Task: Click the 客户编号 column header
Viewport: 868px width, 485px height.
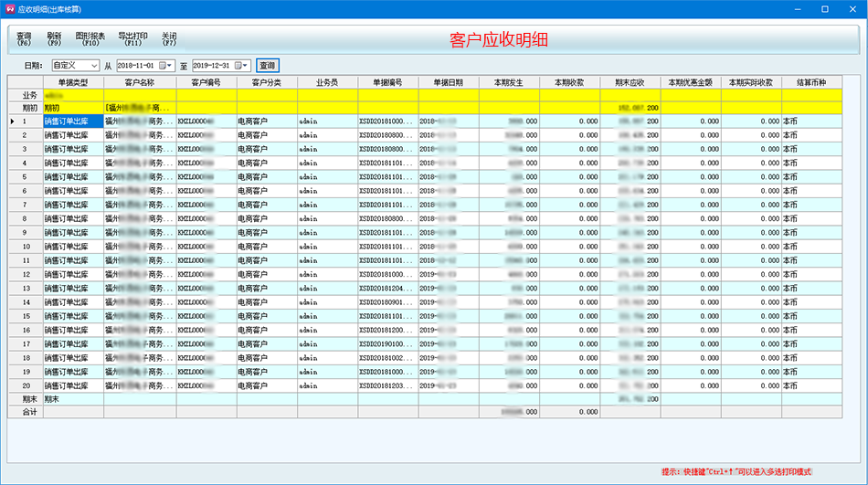Action: pos(206,82)
